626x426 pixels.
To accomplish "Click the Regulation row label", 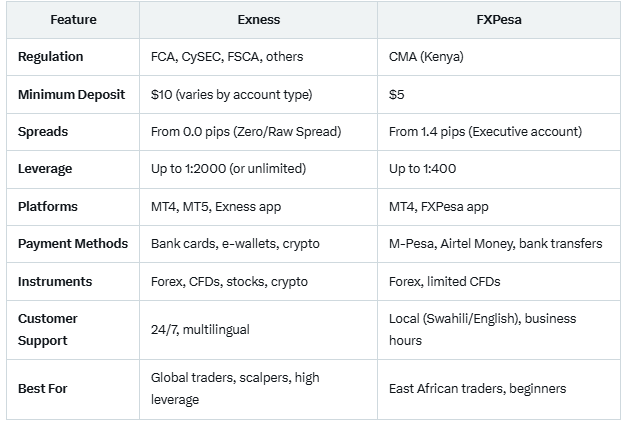I will 51,57.
